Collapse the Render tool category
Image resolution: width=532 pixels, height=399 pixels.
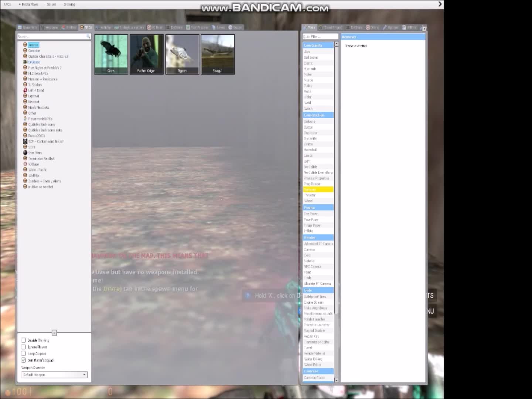point(318,238)
